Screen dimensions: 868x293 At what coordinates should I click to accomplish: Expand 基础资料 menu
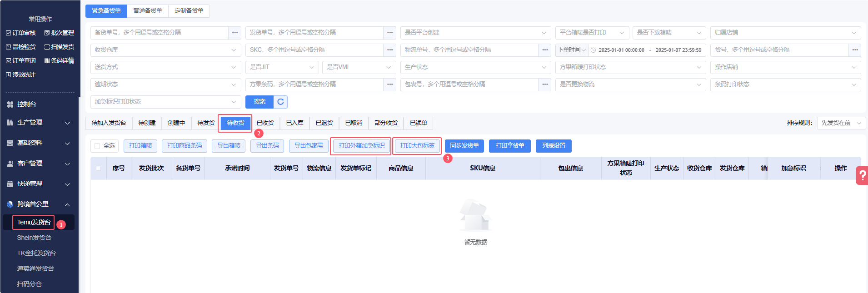coord(40,143)
